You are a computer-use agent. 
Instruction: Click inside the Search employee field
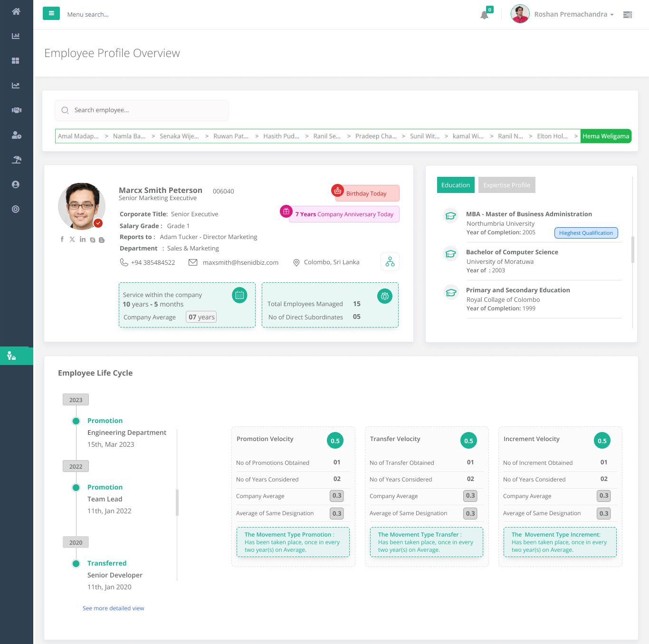[142, 110]
